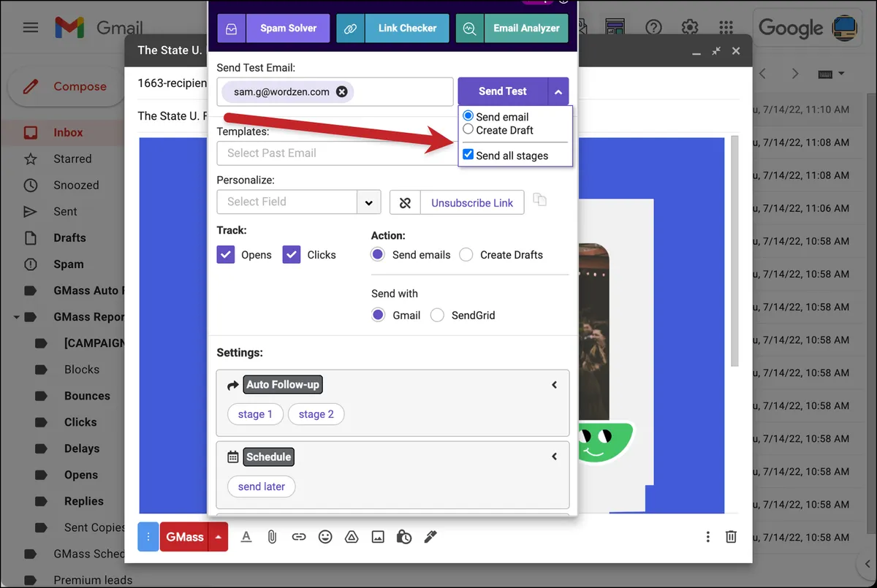This screenshot has width=877, height=588.
Task: Attach files with the paperclip icon
Action: pyautogui.click(x=272, y=537)
